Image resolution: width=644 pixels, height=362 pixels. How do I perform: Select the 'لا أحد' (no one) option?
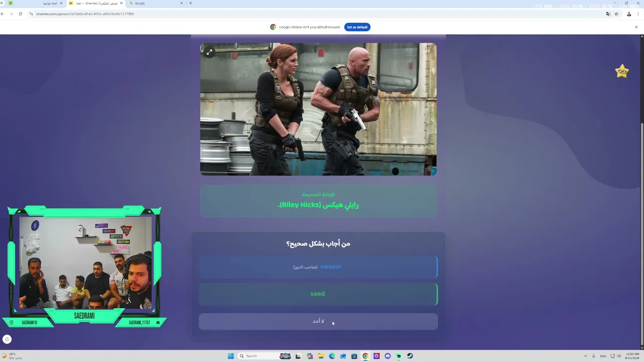318,321
